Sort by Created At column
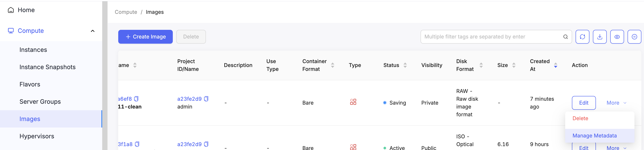The image size is (644, 150). click(555, 65)
